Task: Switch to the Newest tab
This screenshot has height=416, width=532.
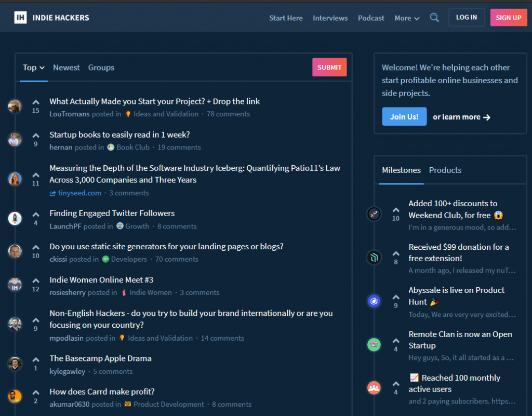Action: 66,68
